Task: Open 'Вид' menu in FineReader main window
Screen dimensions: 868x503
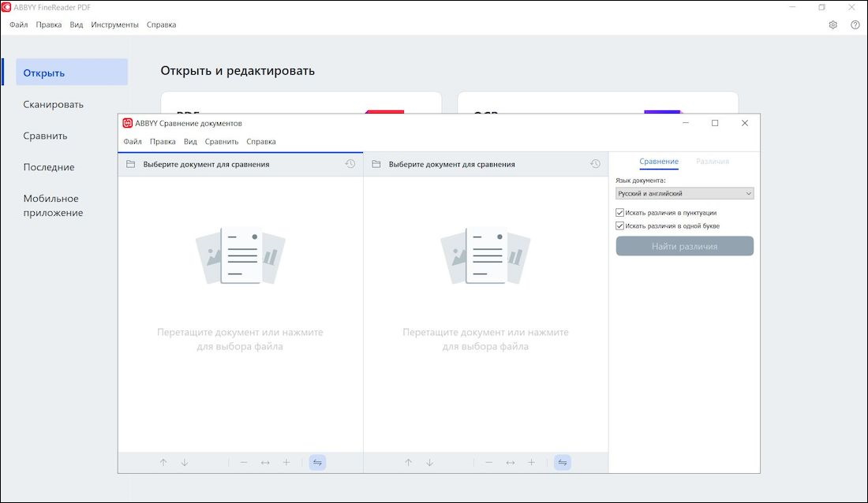Action: click(x=77, y=25)
